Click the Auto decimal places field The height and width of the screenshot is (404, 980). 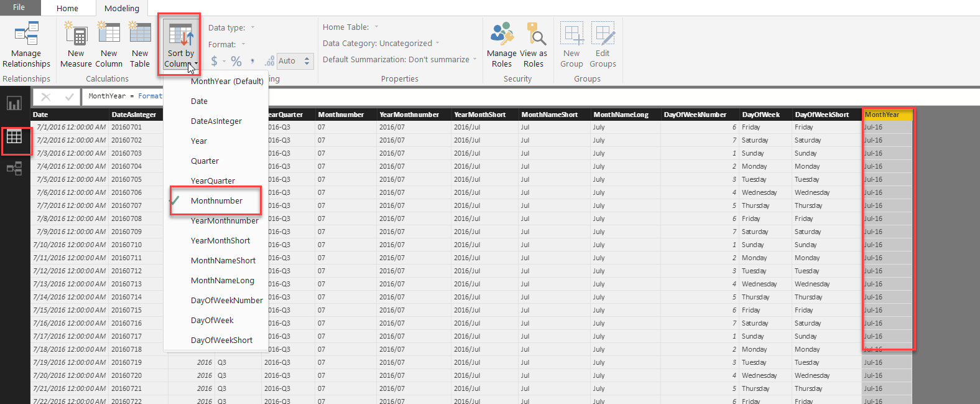(x=289, y=61)
